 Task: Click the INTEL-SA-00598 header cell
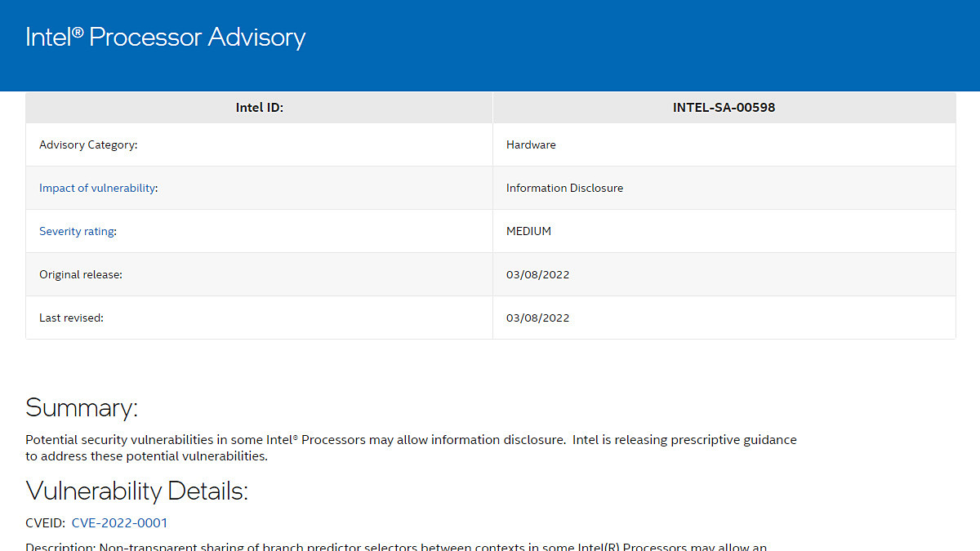[x=724, y=108]
